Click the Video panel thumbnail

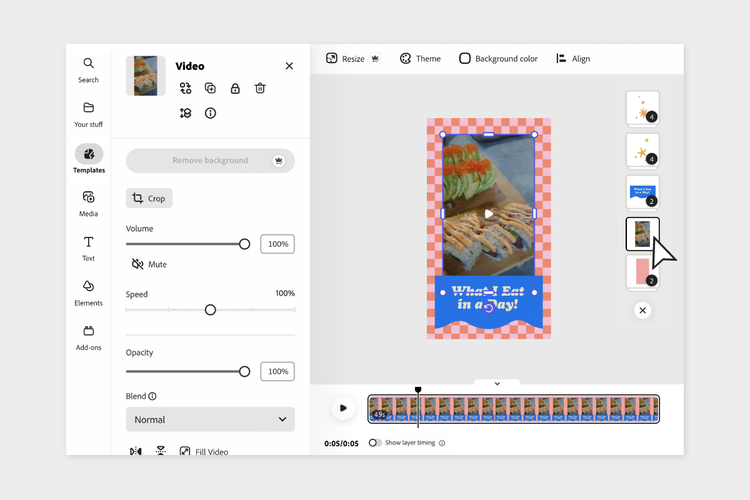(146, 76)
